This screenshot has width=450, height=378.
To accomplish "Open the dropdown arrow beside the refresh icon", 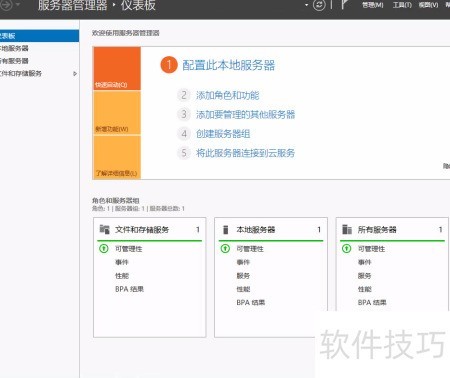I will (306, 5).
